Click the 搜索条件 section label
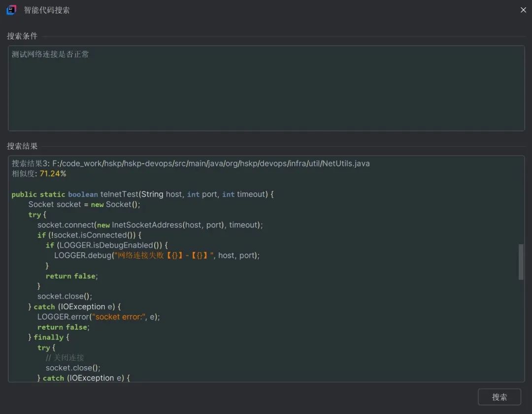This screenshot has height=414, width=532. (22, 36)
